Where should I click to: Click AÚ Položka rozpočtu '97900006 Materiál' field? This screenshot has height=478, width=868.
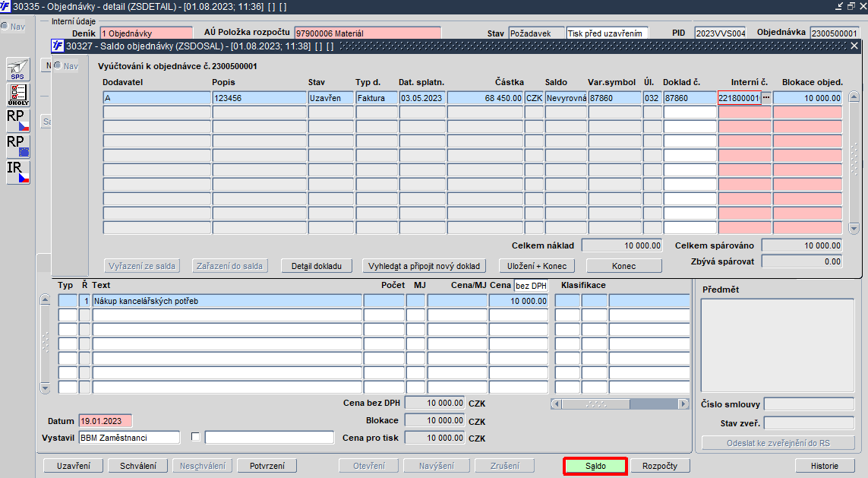(x=368, y=33)
